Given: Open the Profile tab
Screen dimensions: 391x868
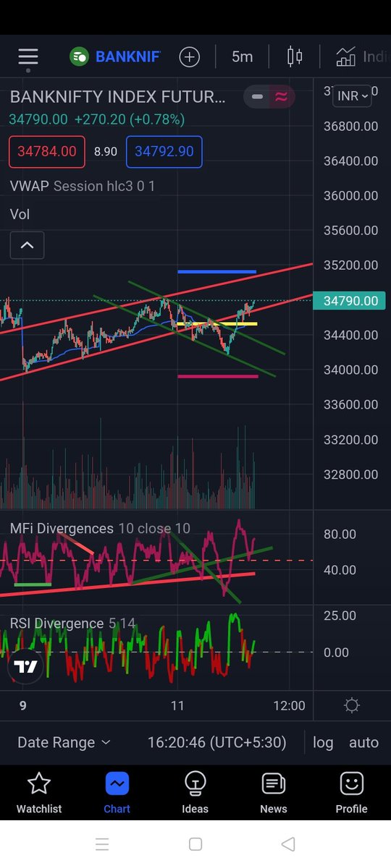Looking at the screenshot, I should pyautogui.click(x=351, y=793).
